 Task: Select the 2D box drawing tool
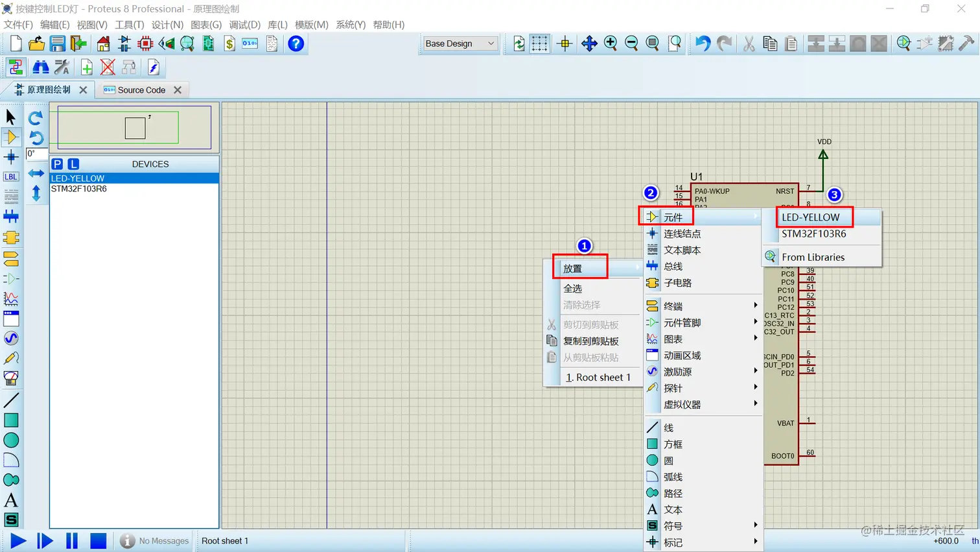pos(11,420)
